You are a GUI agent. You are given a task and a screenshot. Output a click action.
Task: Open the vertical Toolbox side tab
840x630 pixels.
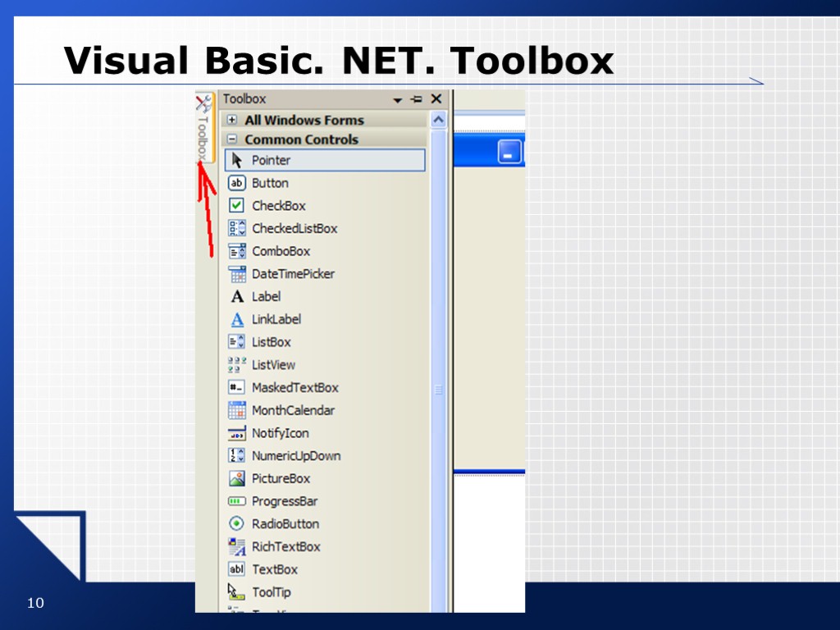204,127
